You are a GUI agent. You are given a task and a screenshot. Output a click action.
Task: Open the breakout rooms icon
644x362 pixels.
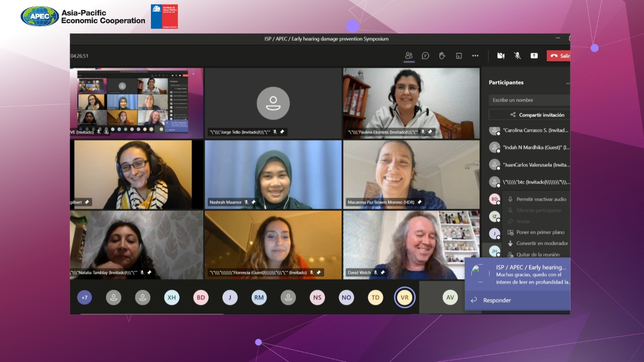458,56
